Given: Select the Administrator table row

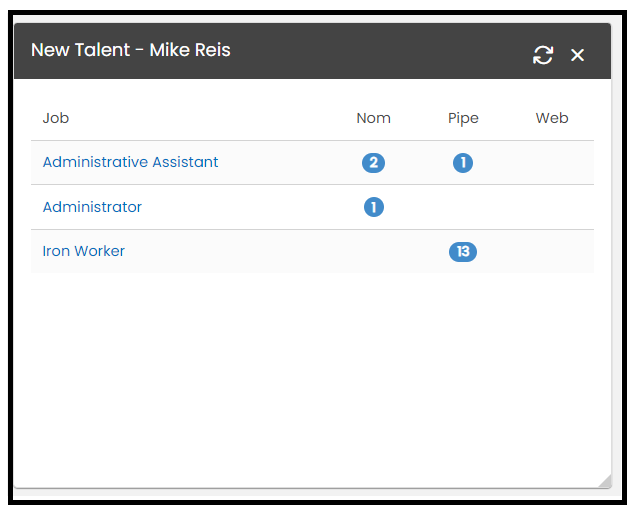Looking at the screenshot, I should click(x=312, y=207).
